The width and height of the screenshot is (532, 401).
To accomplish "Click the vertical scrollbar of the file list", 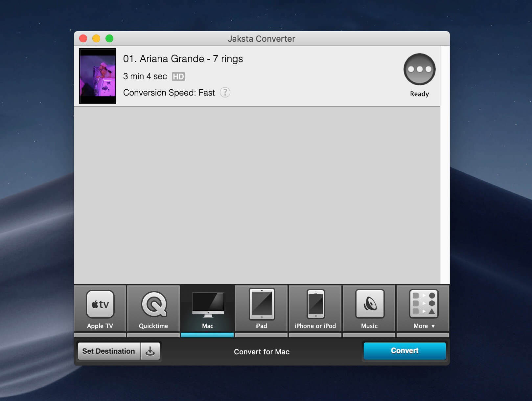I will point(445,165).
